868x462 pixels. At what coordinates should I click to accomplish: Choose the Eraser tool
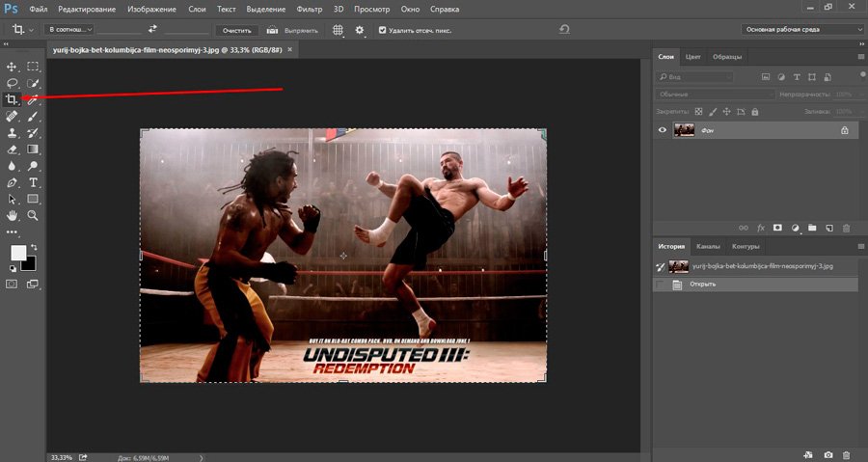coord(12,149)
